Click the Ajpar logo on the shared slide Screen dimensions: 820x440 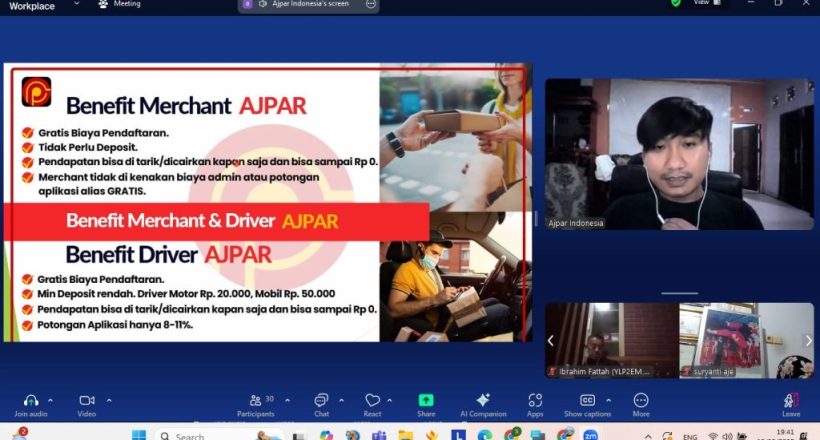click(36, 92)
